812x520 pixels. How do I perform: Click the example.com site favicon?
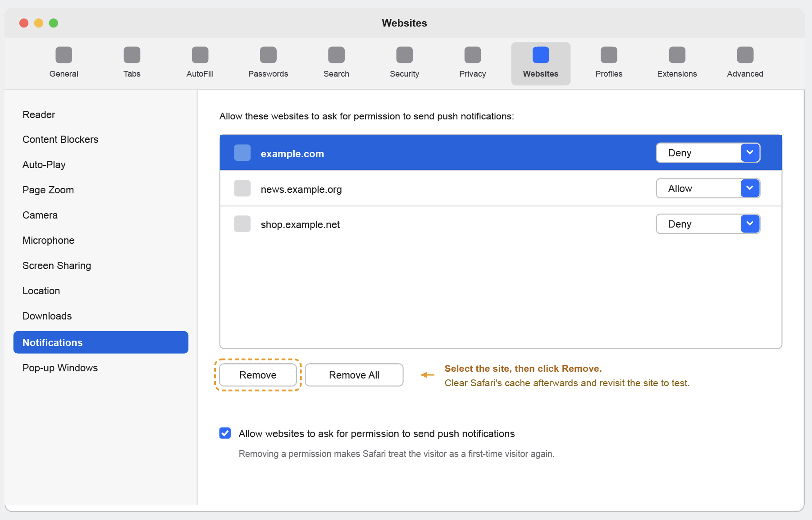tap(242, 153)
